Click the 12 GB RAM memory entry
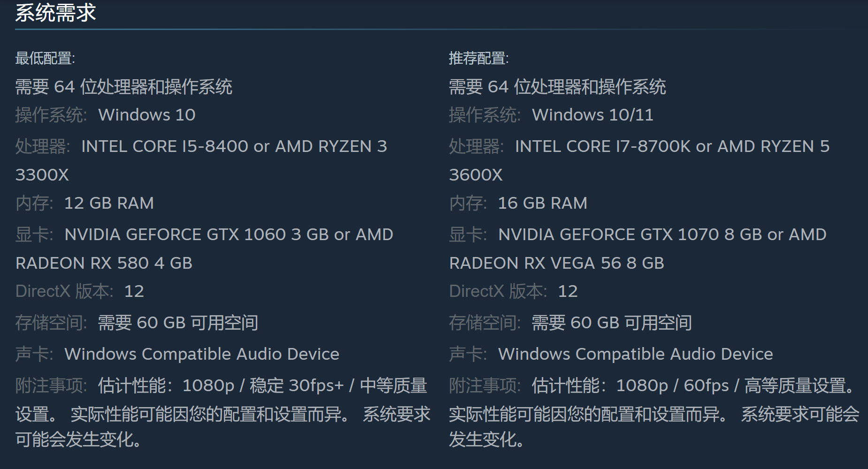Image resolution: width=868 pixels, height=469 pixels. [x=108, y=203]
